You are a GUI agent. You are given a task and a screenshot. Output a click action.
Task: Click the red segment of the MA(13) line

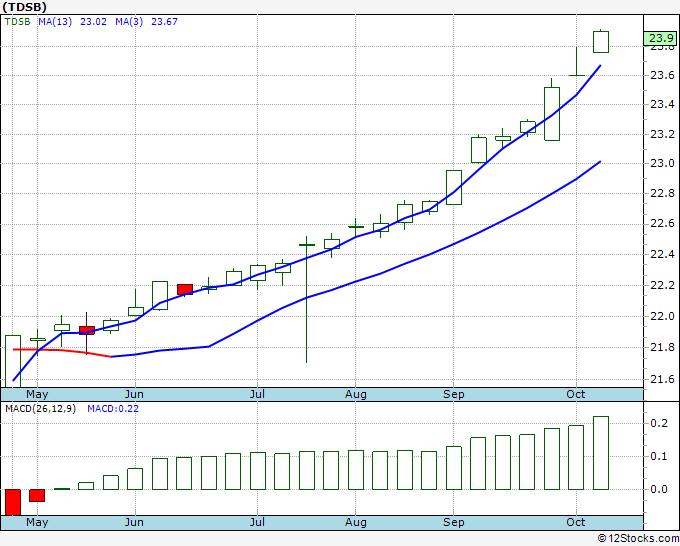click(62, 352)
